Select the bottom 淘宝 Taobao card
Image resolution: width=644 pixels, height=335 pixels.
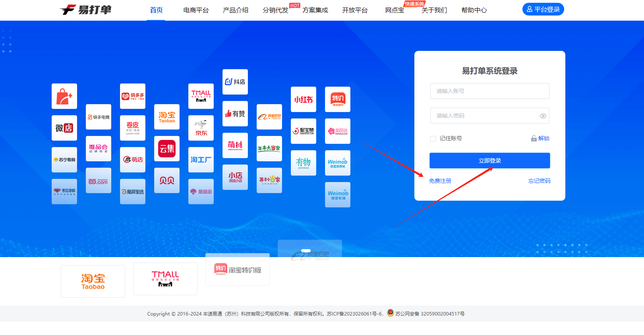click(93, 281)
